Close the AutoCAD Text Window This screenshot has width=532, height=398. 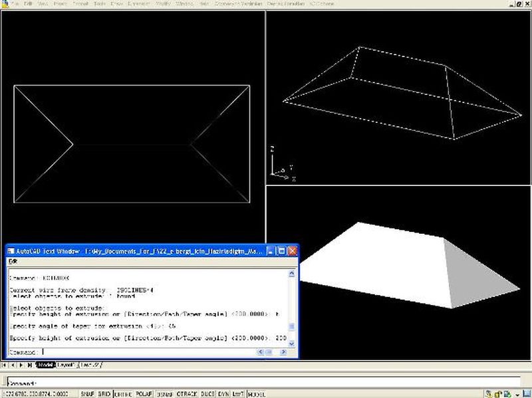click(x=293, y=251)
